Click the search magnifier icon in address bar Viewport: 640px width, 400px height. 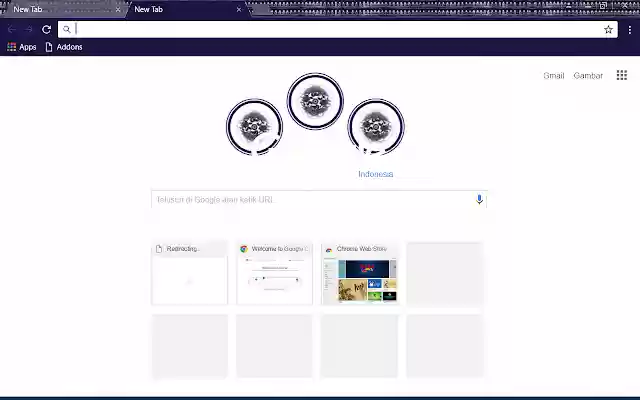point(67,29)
